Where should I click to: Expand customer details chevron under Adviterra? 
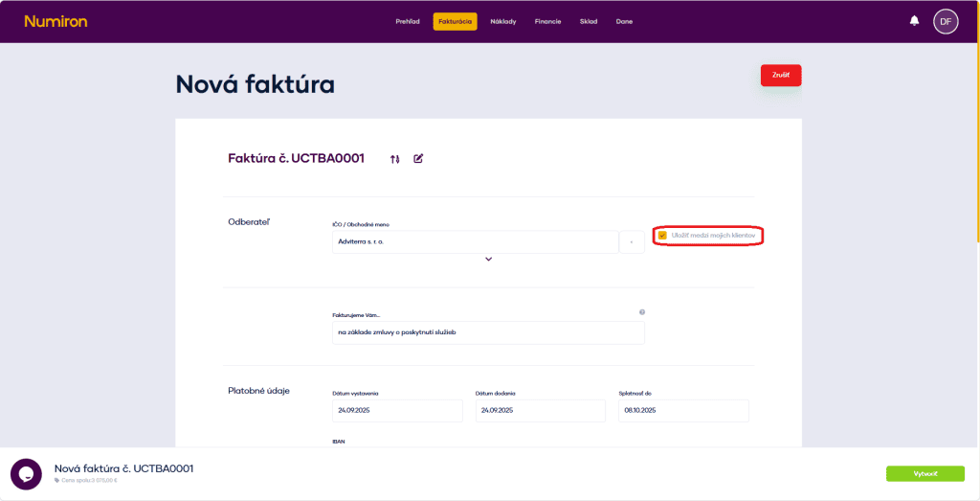click(489, 259)
